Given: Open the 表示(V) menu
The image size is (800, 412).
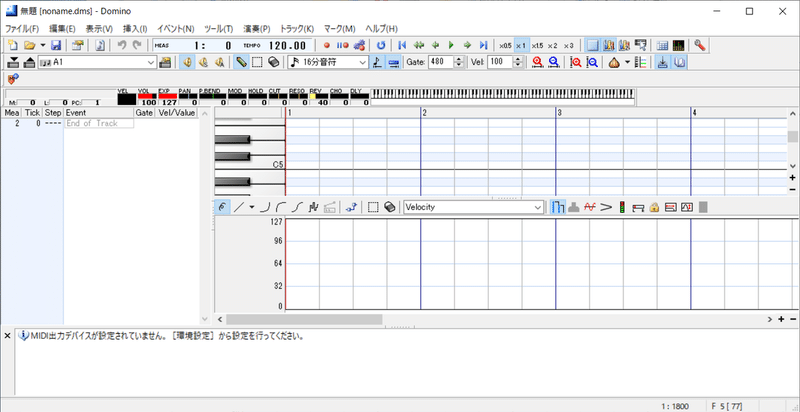Looking at the screenshot, I should coord(99,29).
